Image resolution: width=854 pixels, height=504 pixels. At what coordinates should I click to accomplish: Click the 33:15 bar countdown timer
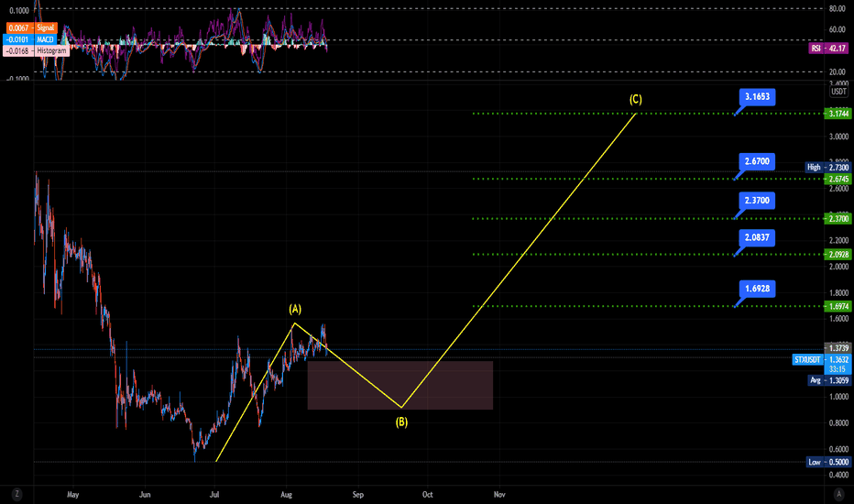point(838,369)
